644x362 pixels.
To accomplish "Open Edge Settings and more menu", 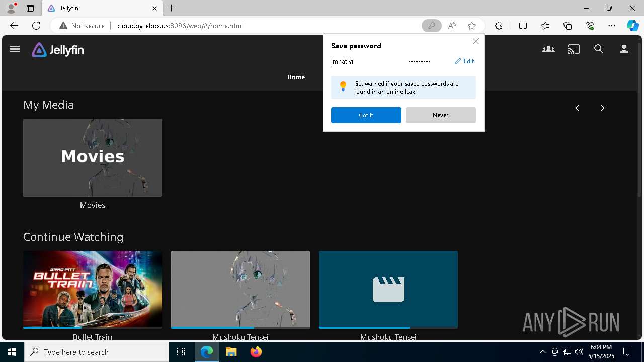I will click(612, 26).
